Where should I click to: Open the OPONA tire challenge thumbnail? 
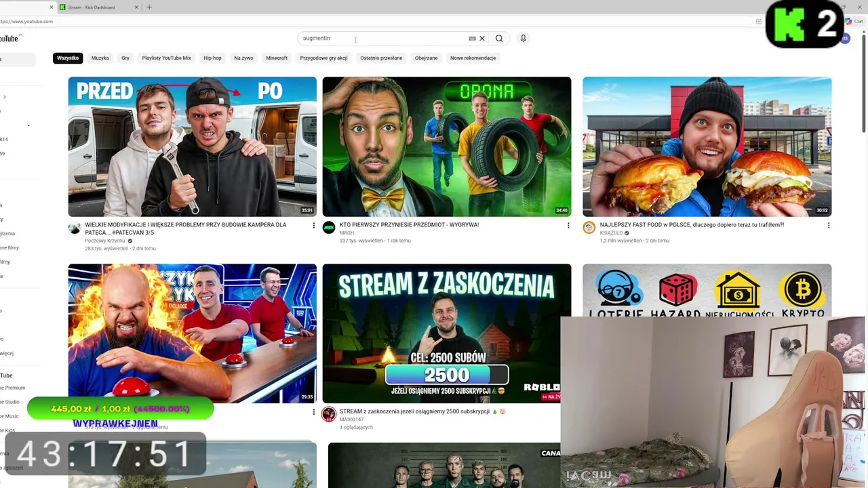coord(447,146)
